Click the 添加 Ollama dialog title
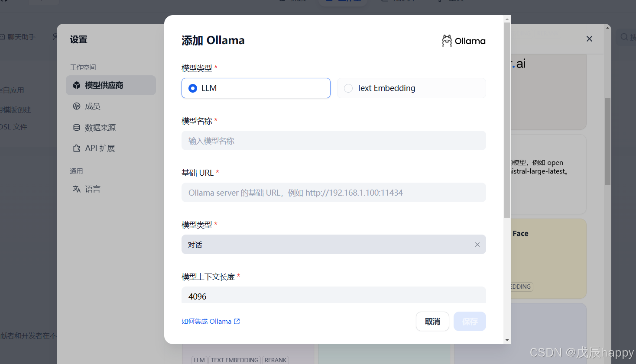The image size is (636, 364). pyautogui.click(x=213, y=40)
